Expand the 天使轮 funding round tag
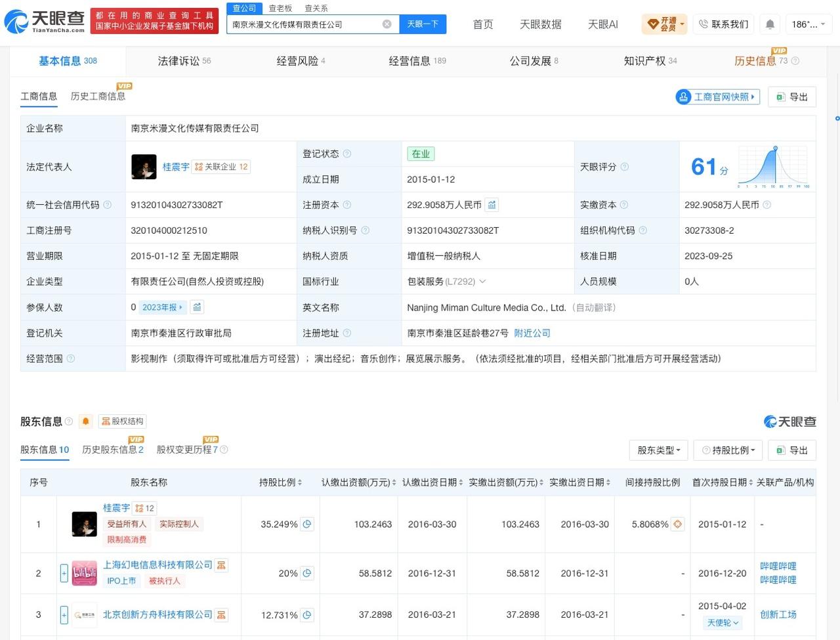This screenshot has width=840, height=640. coord(723,622)
